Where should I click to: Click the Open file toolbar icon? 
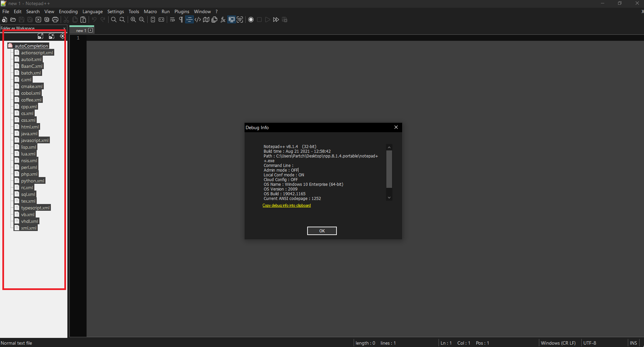point(13,20)
